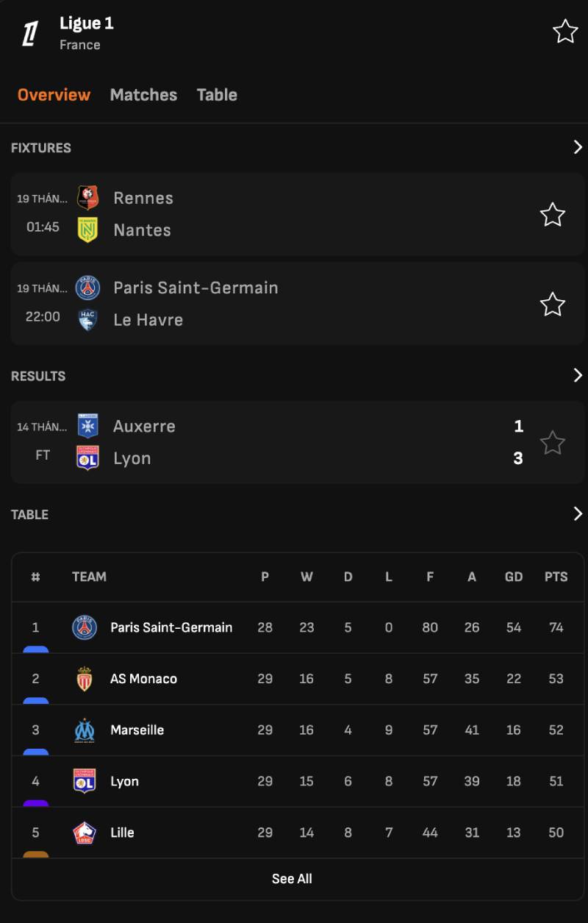Click the Le Havre club crest
Screen dimensions: 588x923
(87, 320)
